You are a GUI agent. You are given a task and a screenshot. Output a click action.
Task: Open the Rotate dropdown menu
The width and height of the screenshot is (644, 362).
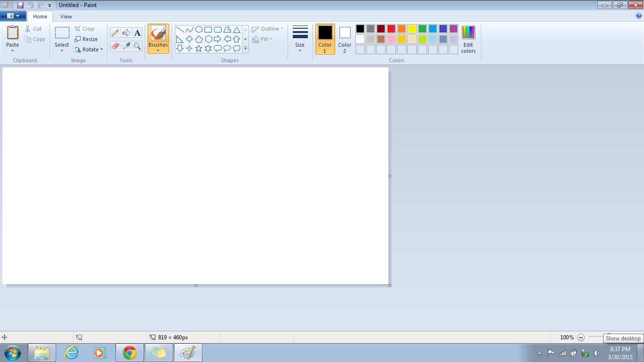coord(89,49)
